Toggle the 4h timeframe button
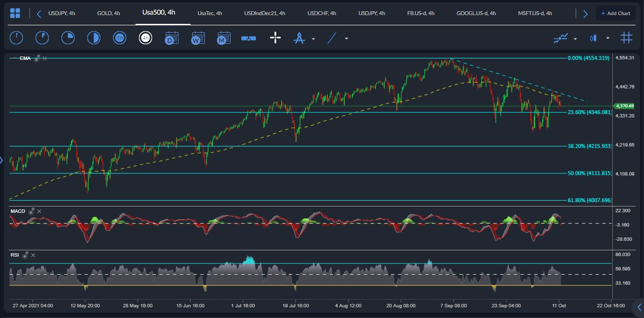This screenshot has width=644, height=318. click(x=145, y=38)
